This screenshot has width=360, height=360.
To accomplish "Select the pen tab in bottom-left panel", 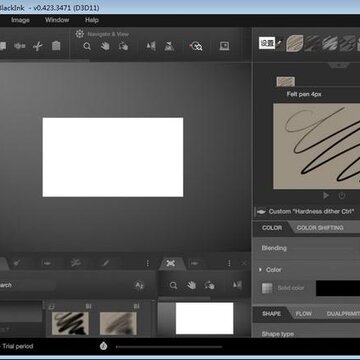I will (x=106, y=263).
